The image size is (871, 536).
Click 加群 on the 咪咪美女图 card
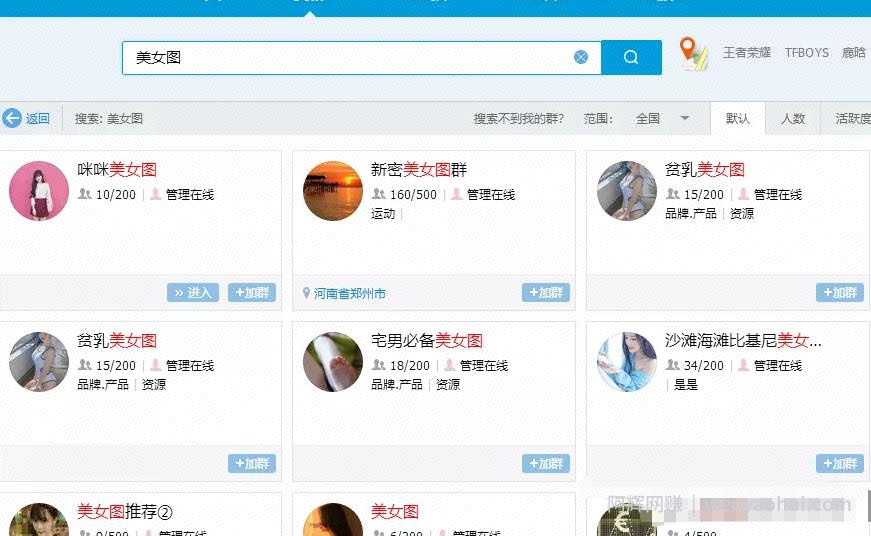[x=252, y=292]
